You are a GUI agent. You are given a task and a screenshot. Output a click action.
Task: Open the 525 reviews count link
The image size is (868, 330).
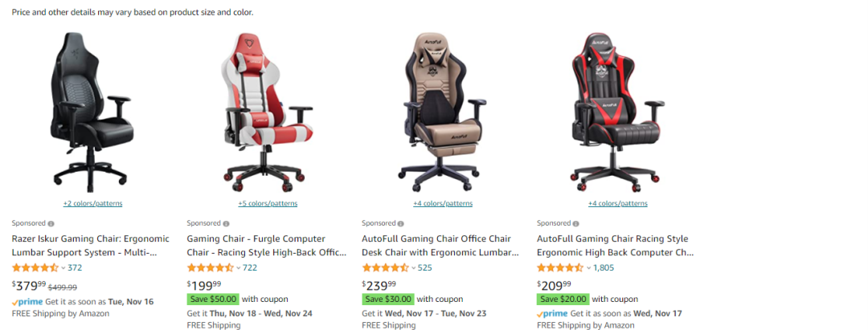tap(425, 268)
